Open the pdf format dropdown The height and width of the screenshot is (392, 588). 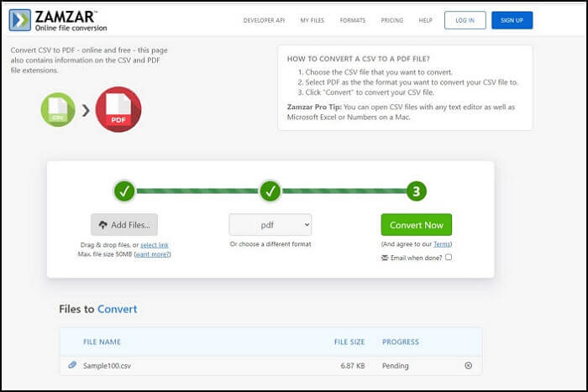[270, 225]
